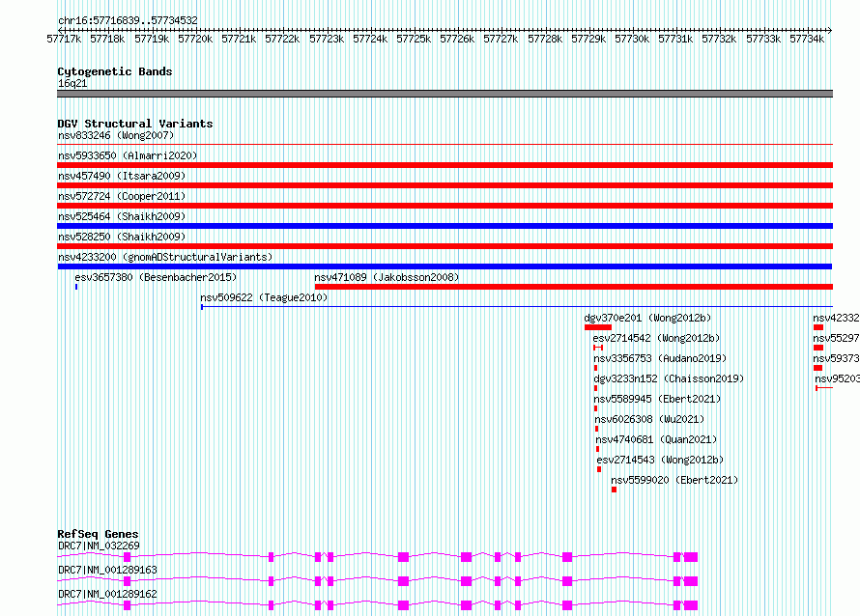Click the 57717k ruler tick label

click(64, 39)
